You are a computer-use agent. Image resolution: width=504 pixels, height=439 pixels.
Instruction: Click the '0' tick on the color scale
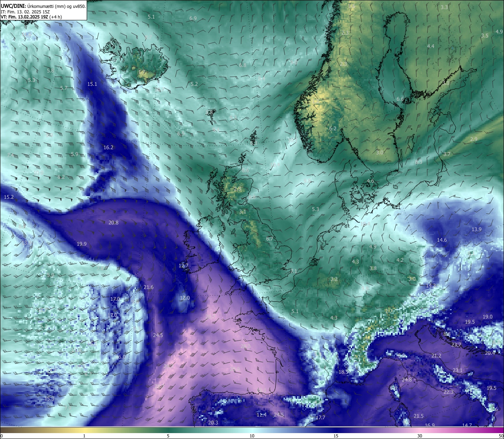2,436
